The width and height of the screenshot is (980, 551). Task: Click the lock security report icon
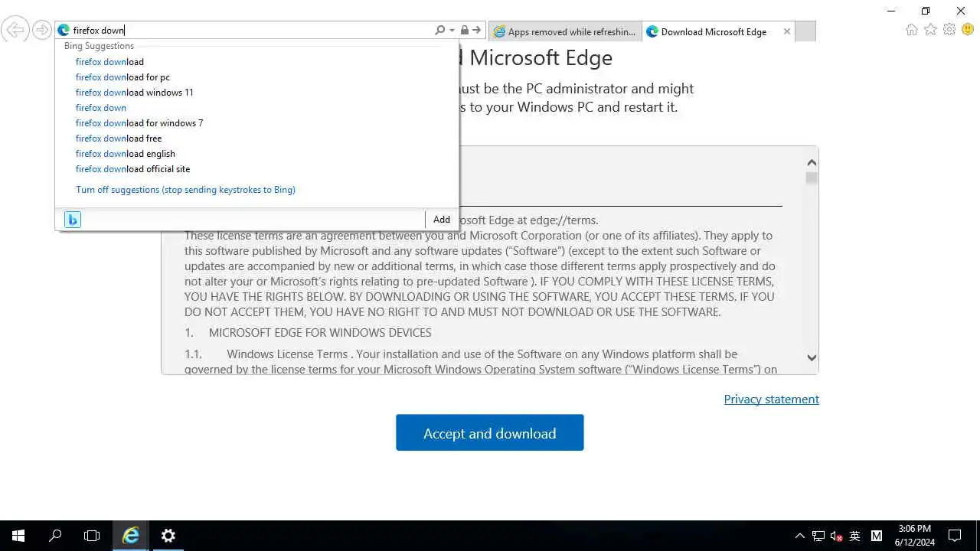tap(464, 31)
